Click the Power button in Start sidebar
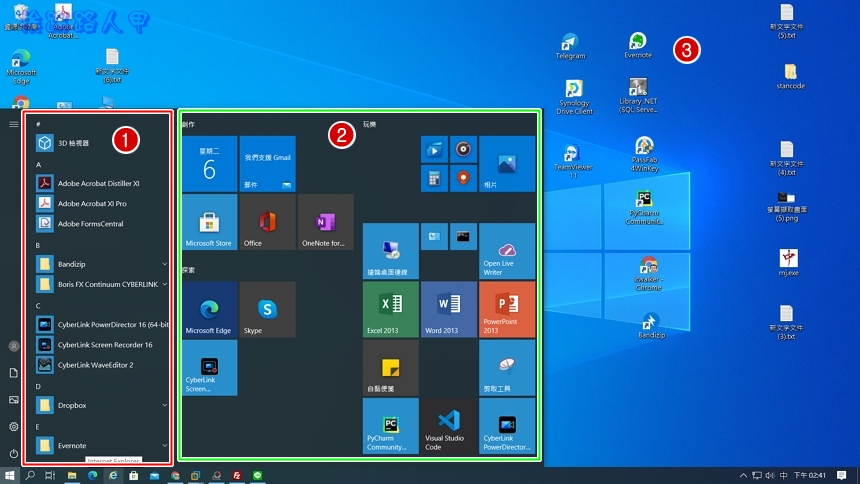The height and width of the screenshot is (484, 860). click(14, 453)
